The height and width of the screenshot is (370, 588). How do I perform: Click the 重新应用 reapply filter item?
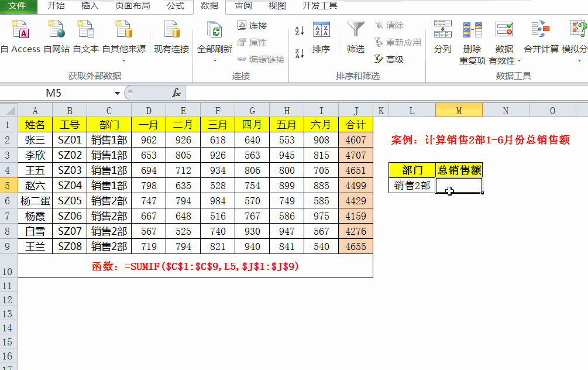click(x=397, y=42)
